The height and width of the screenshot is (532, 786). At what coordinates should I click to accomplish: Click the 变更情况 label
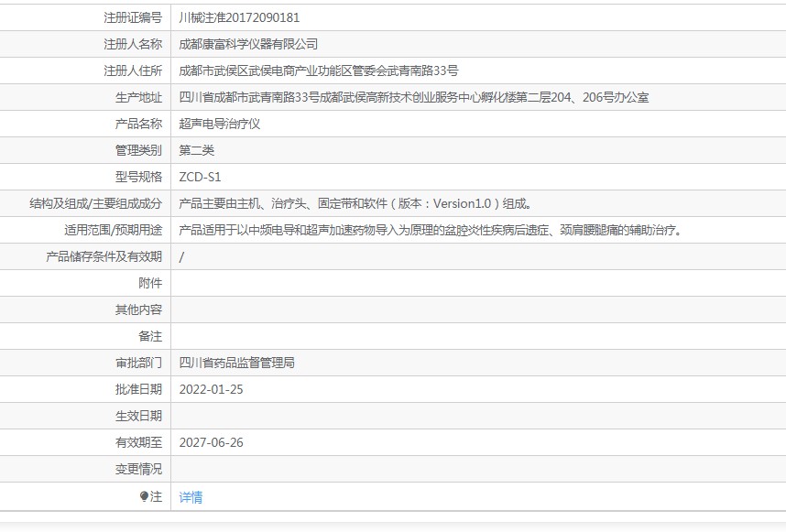tap(139, 469)
